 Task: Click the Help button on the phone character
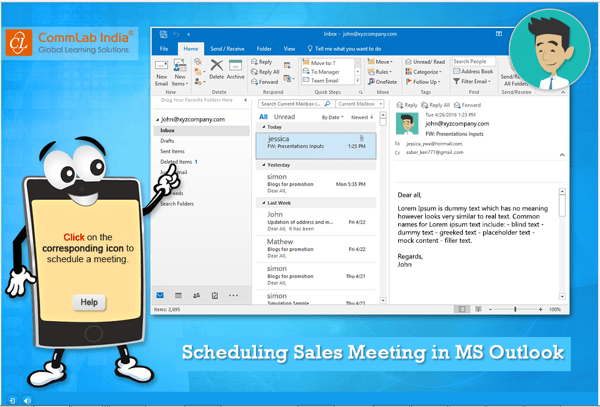[89, 302]
